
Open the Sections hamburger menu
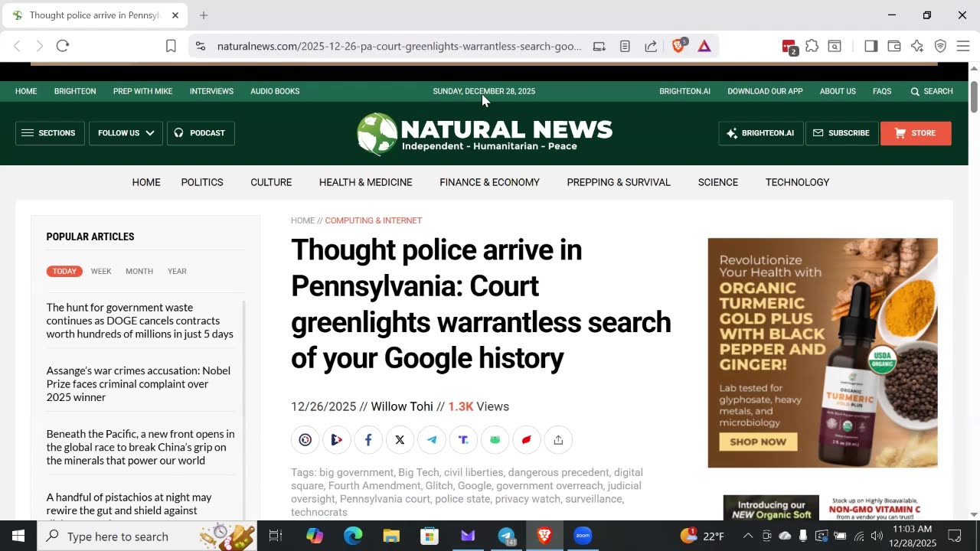click(50, 133)
